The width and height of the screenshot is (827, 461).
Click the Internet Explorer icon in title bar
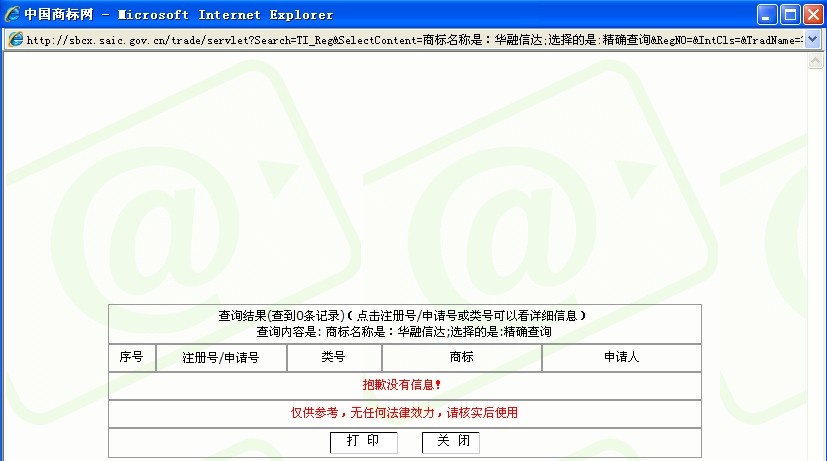pos(13,15)
